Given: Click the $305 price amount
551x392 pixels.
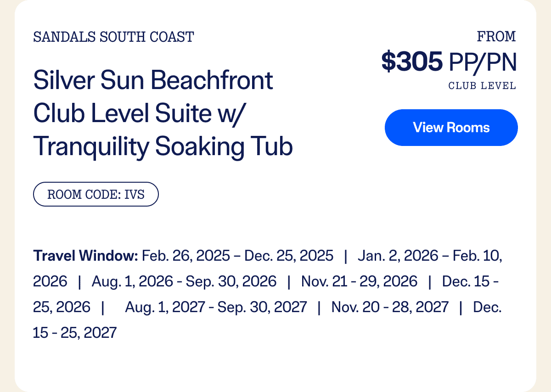Looking at the screenshot, I should click(x=412, y=62).
